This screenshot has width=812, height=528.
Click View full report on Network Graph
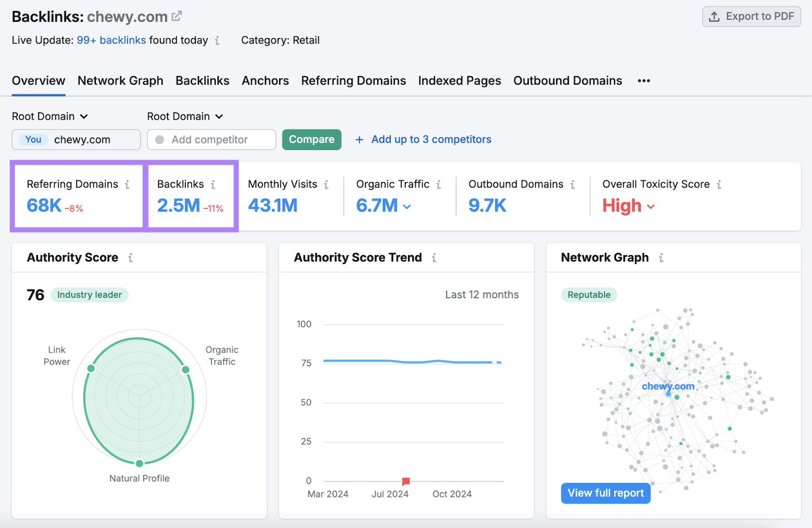tap(605, 492)
